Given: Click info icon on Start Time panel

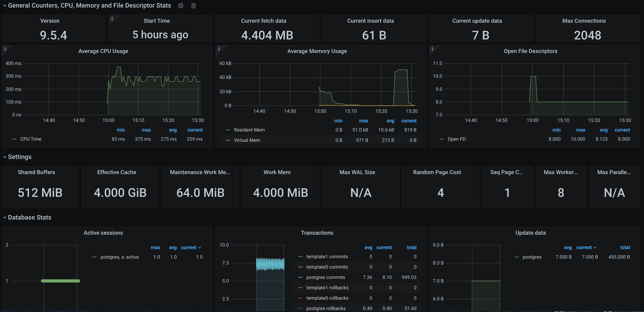Looking at the screenshot, I should 112,19.
